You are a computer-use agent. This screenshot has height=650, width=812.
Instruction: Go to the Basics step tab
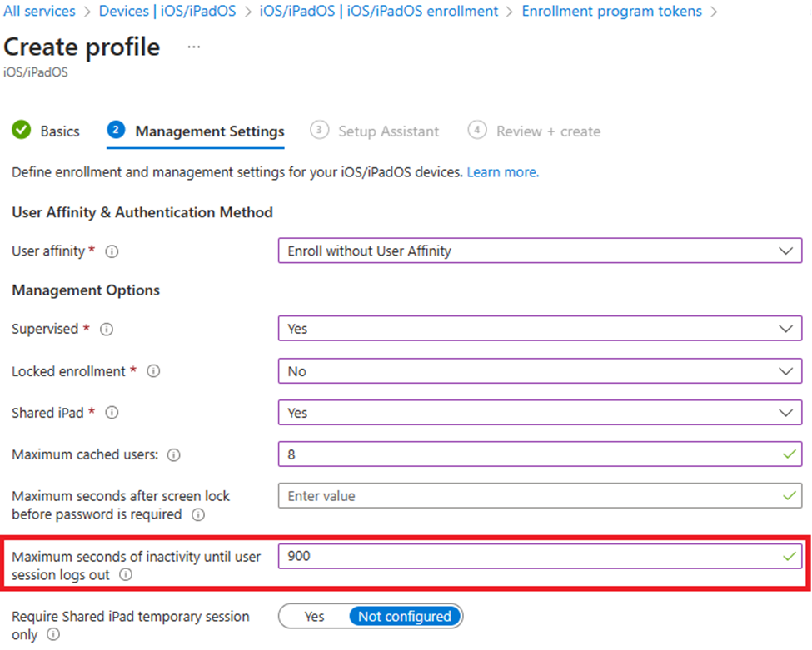pos(46,131)
